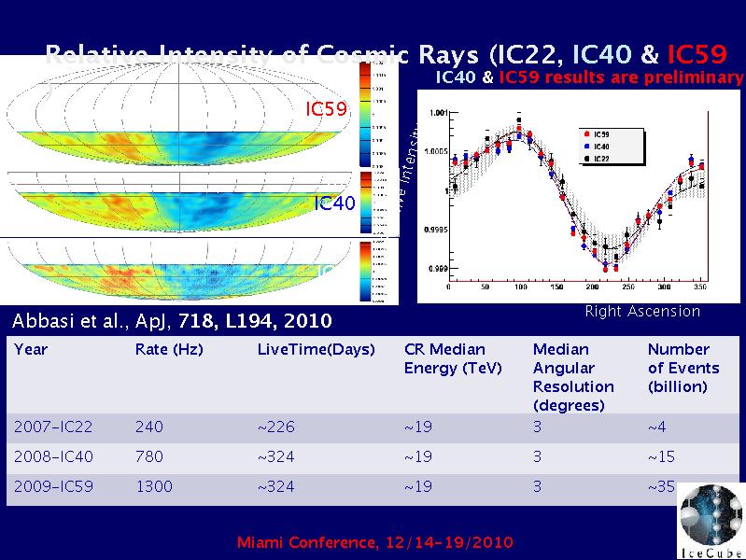This screenshot has width=746, height=560.
Task: Click the Rate (Hz) column header
Action: tap(169, 350)
